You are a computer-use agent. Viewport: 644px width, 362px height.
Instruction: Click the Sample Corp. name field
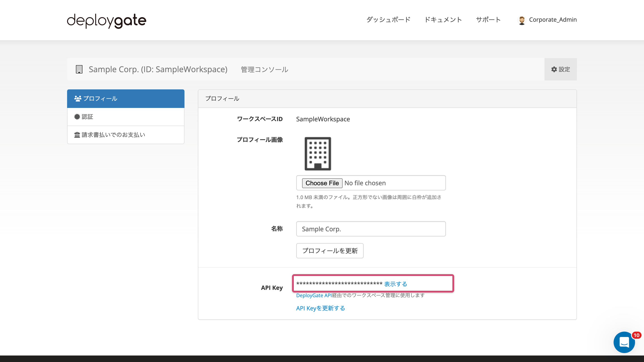coord(371,229)
